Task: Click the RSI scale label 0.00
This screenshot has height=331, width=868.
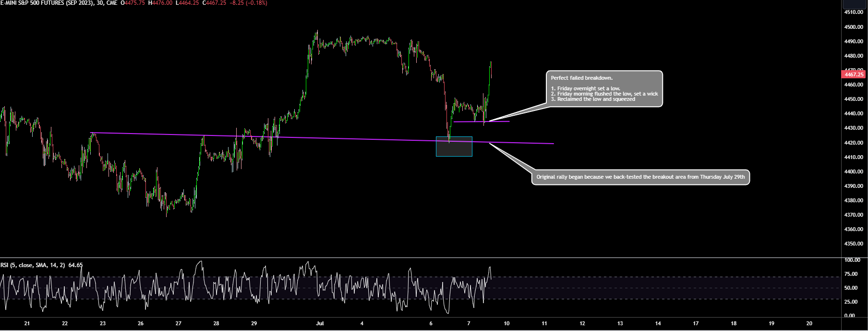Action: pyautogui.click(x=849, y=316)
